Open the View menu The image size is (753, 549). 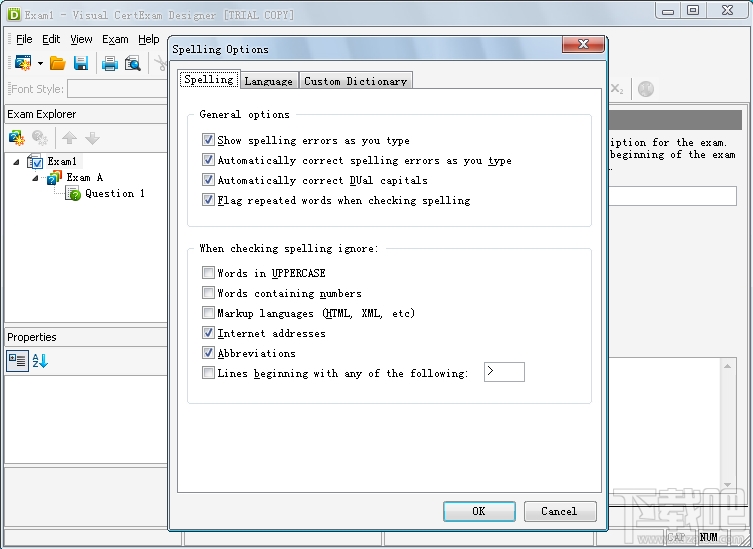pos(81,39)
